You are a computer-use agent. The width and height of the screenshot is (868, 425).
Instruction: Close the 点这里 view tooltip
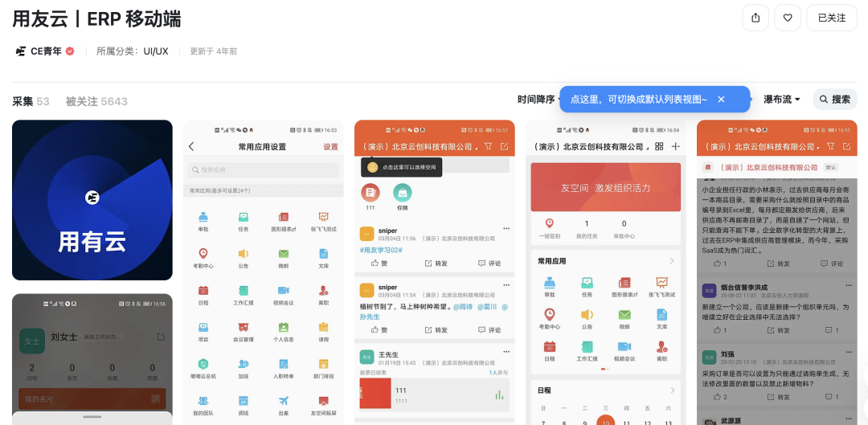click(721, 100)
